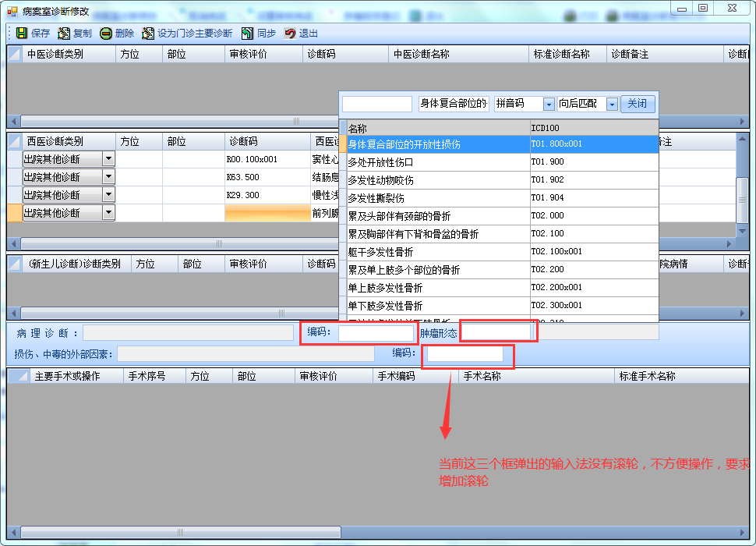This screenshot has height=546, width=756.
Task: Open dropdown for the R00.100x001 diagnosis row
Action: [x=108, y=158]
